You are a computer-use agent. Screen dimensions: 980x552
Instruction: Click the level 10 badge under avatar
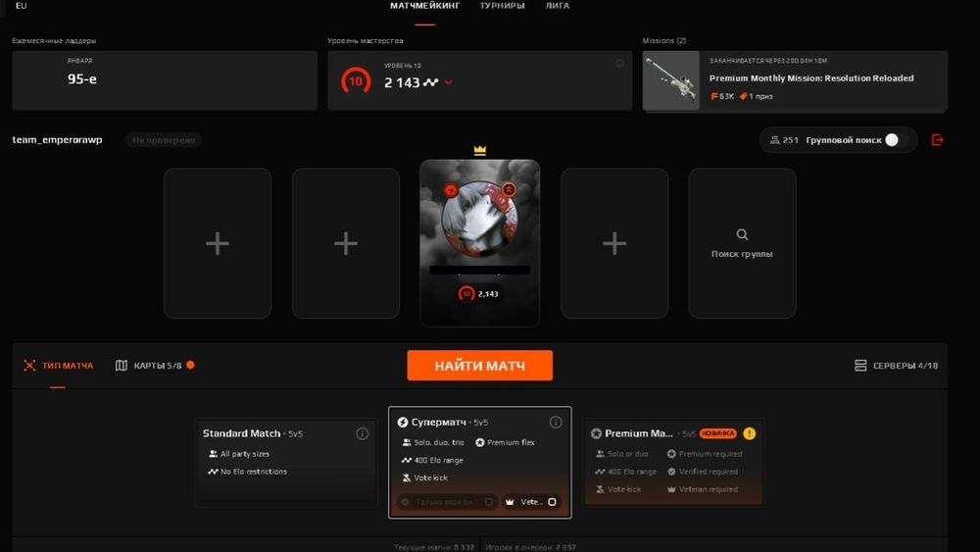[466, 294]
